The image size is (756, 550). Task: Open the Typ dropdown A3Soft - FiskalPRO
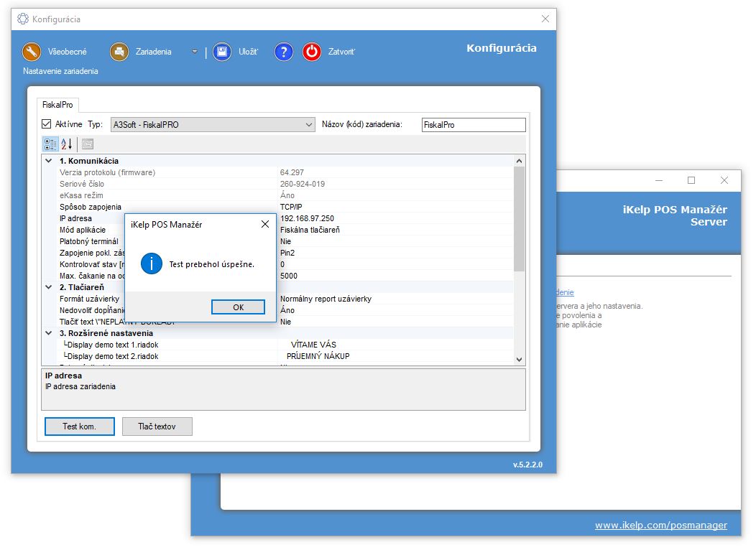[213, 125]
